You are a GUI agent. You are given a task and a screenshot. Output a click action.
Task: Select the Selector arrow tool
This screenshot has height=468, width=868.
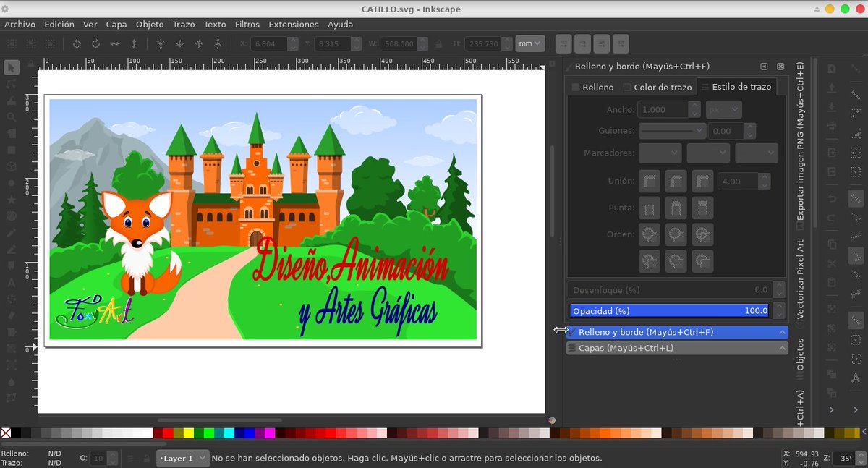(11, 67)
